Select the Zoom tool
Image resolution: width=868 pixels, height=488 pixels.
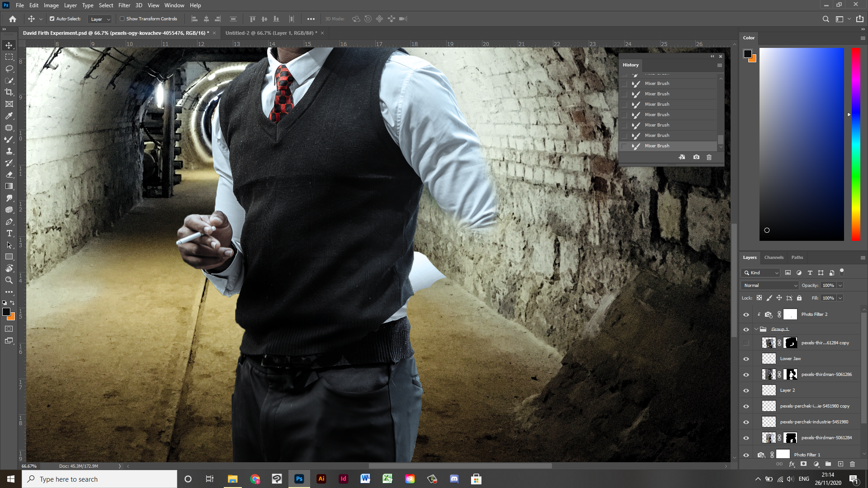coord(9,280)
